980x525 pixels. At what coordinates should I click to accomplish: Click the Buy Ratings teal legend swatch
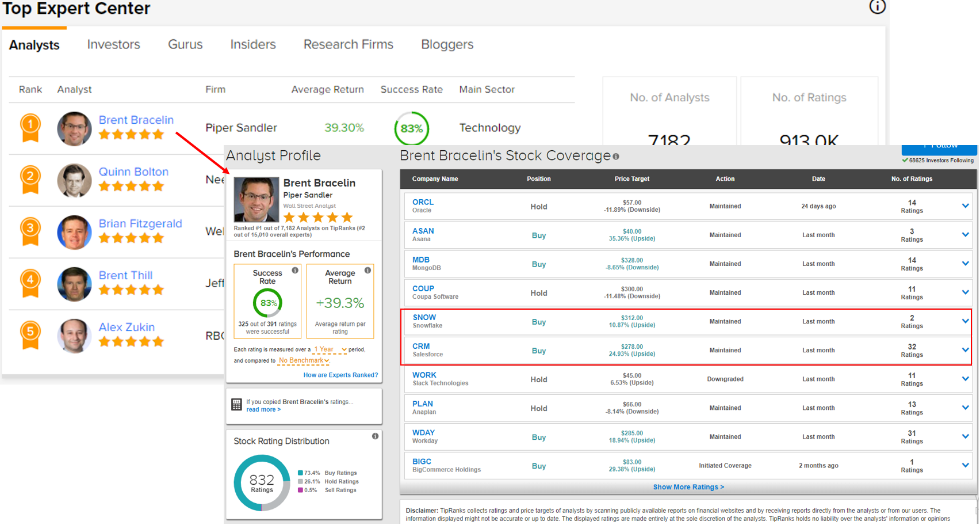(x=300, y=473)
